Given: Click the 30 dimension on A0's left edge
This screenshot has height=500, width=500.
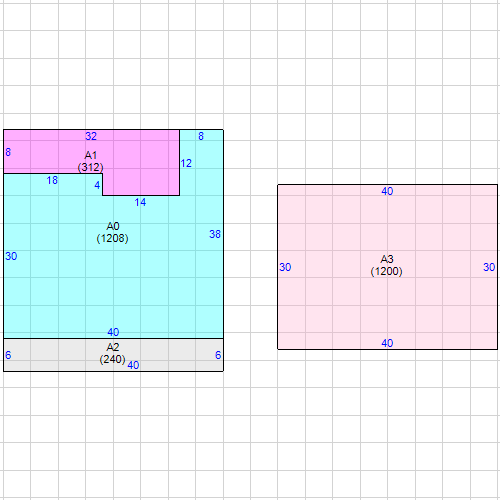Looking at the screenshot, I should (11, 256).
